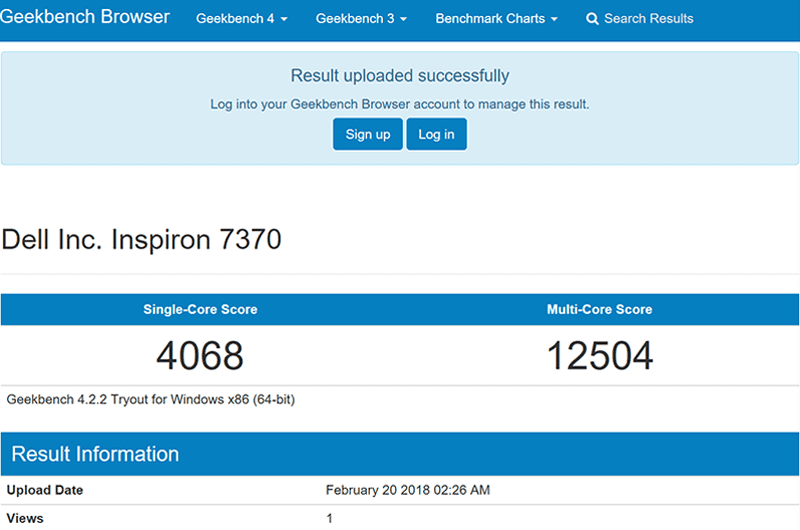Open the Search Results text link
The width and height of the screenshot is (800, 530).
[648, 19]
